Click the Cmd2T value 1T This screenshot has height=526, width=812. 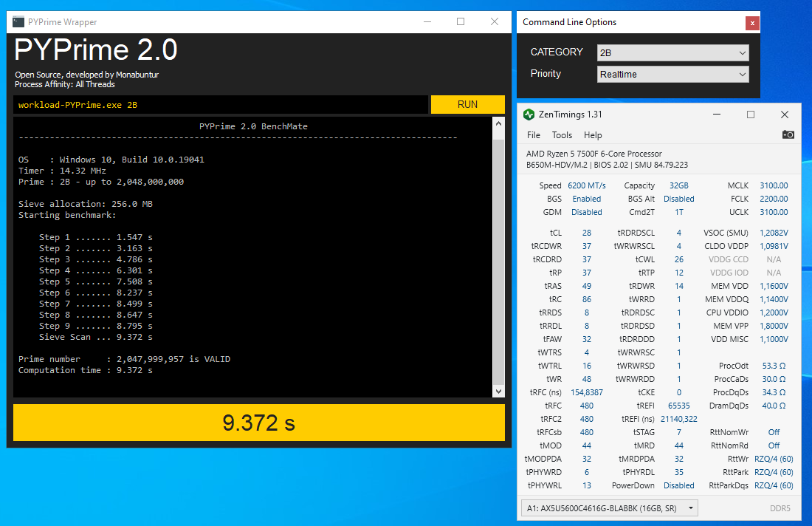[679, 213]
